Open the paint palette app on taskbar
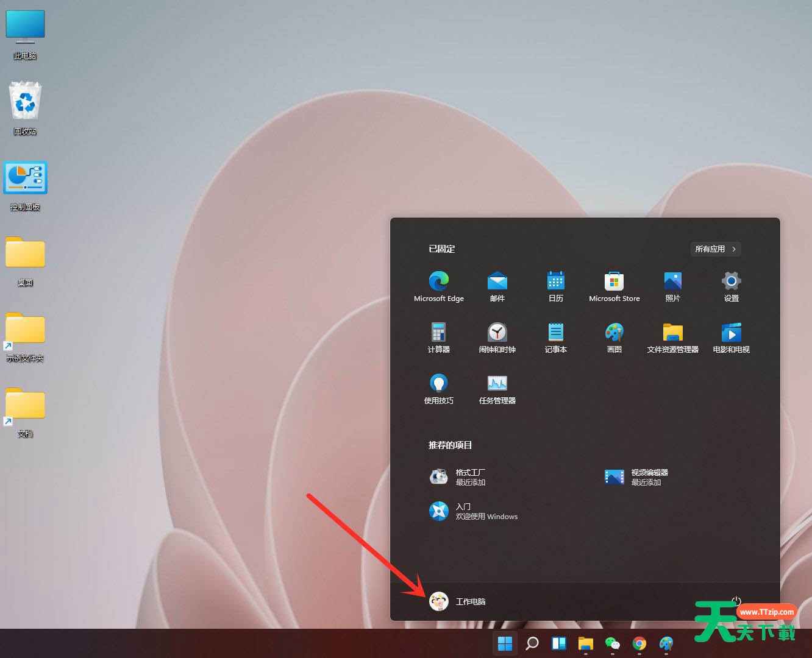Viewport: 812px width, 658px height. pos(666,643)
